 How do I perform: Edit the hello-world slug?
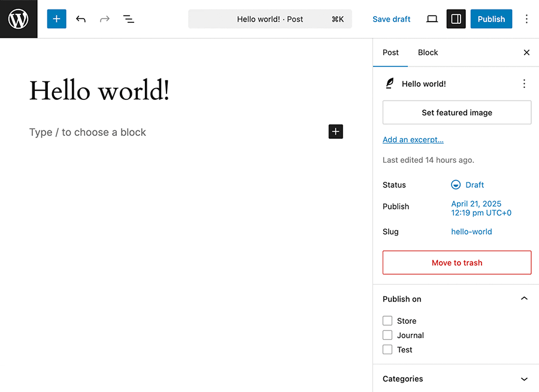click(471, 232)
